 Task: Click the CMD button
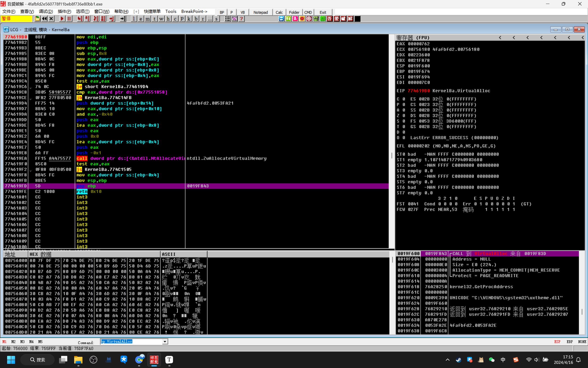pyautogui.click(x=308, y=12)
